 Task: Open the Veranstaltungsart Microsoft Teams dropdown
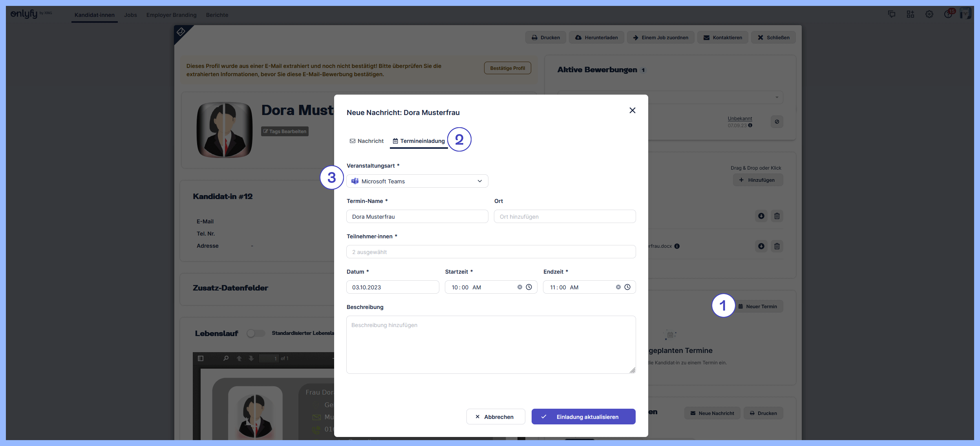tap(417, 181)
